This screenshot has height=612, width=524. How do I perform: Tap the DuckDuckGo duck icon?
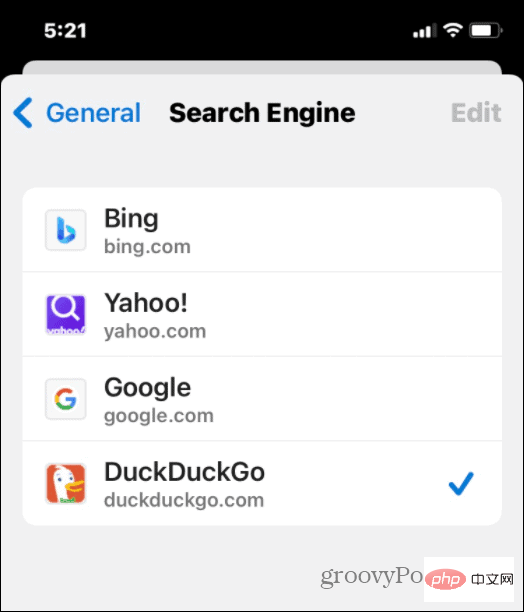tap(66, 484)
